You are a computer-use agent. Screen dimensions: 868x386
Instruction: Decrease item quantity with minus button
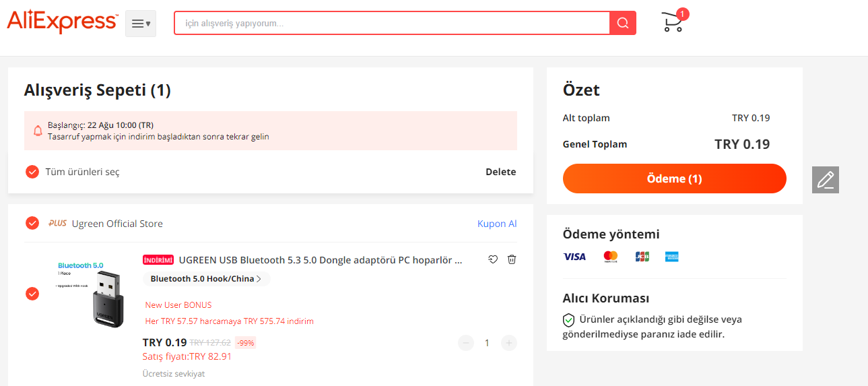(466, 343)
